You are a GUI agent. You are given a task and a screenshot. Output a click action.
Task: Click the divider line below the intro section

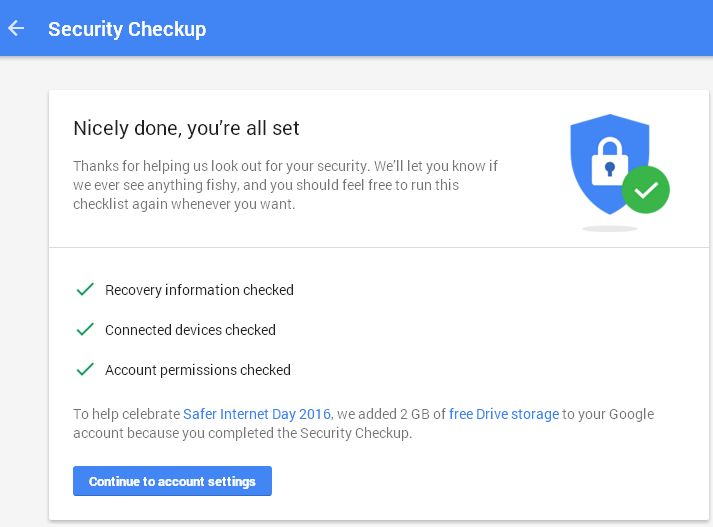(x=379, y=247)
